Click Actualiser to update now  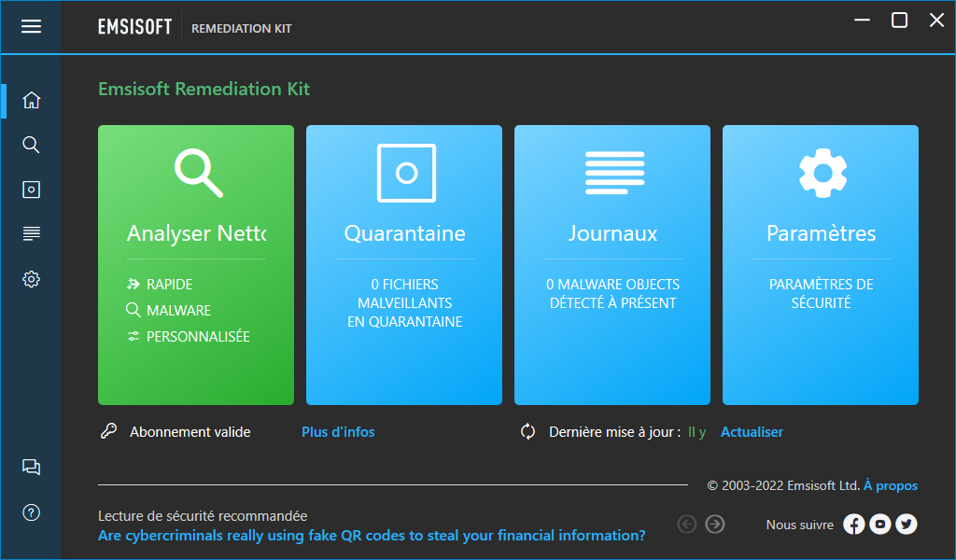point(752,432)
